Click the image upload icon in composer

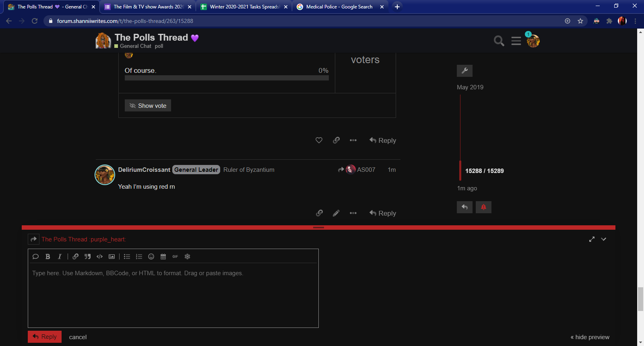pos(111,257)
